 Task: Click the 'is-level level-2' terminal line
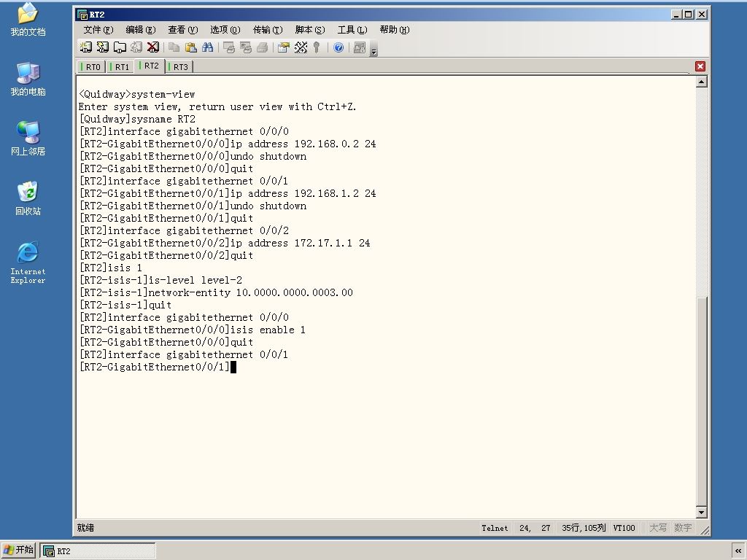click(x=160, y=280)
